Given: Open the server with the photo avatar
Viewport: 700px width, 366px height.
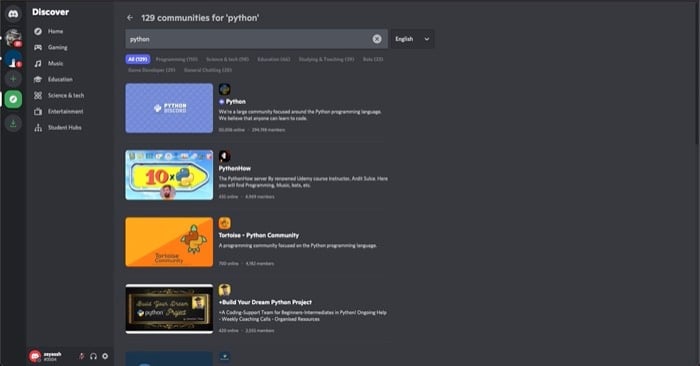Looking at the screenshot, I should tap(13, 38).
